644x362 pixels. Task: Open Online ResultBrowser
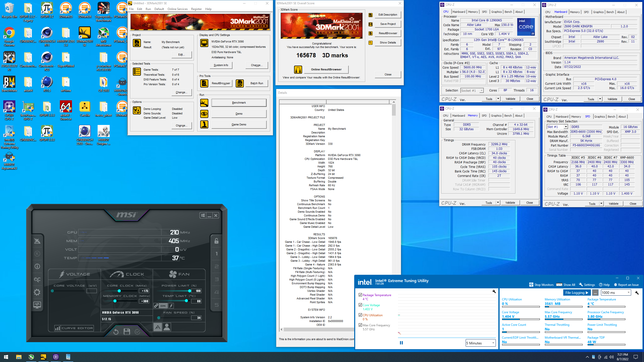pos(326,69)
